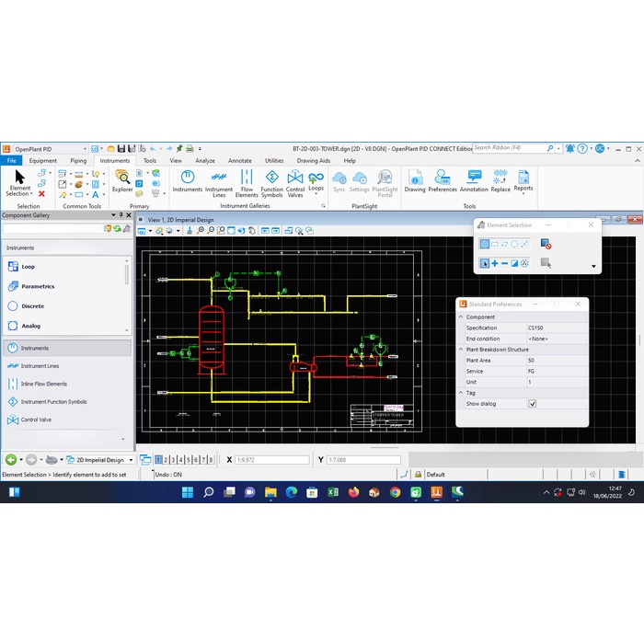Switch to the Drawing Aids tab
Viewport: 644px width, 644px height.
point(314,161)
